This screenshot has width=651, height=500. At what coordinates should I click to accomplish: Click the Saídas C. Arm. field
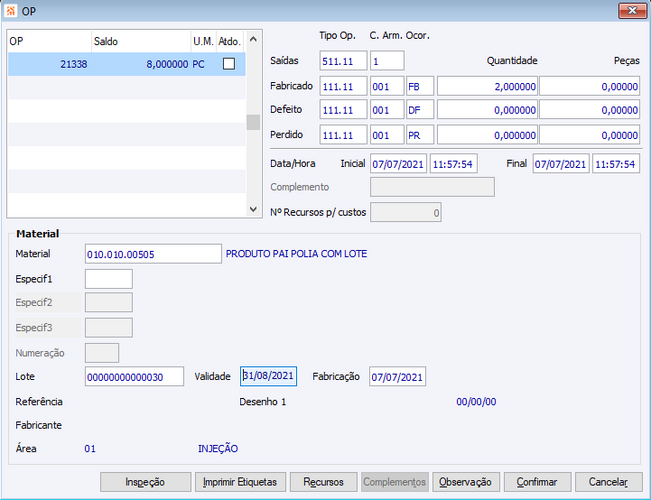(x=387, y=61)
